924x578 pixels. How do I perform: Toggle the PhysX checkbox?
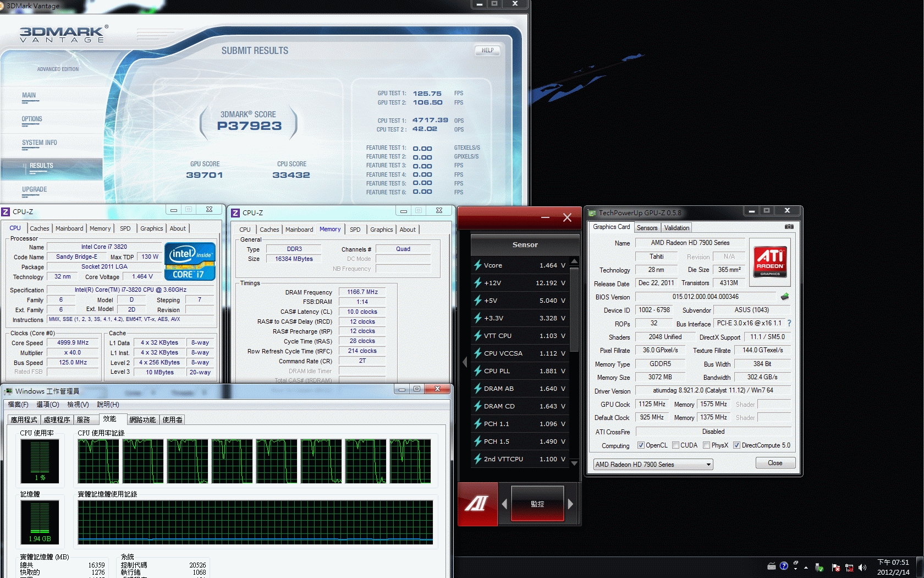(x=706, y=445)
